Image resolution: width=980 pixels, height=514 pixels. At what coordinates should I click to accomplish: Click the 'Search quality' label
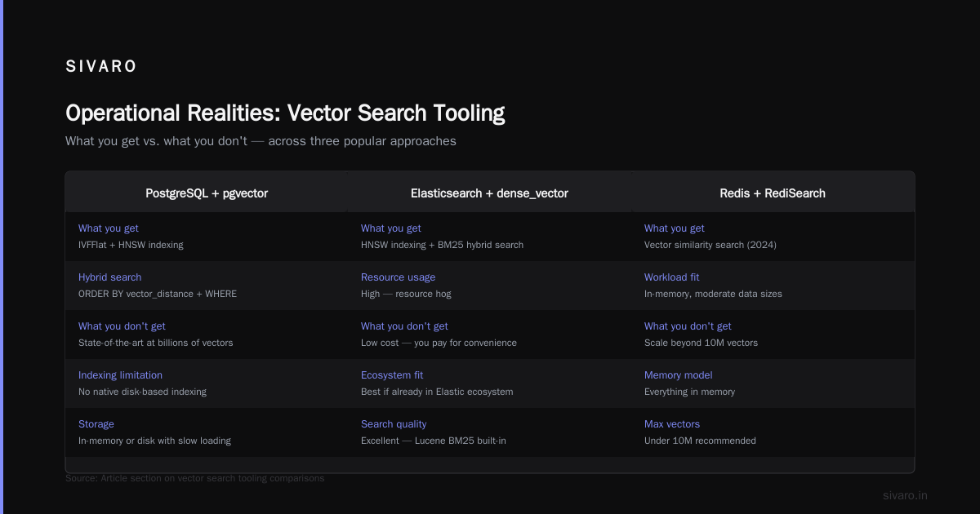[394, 424]
